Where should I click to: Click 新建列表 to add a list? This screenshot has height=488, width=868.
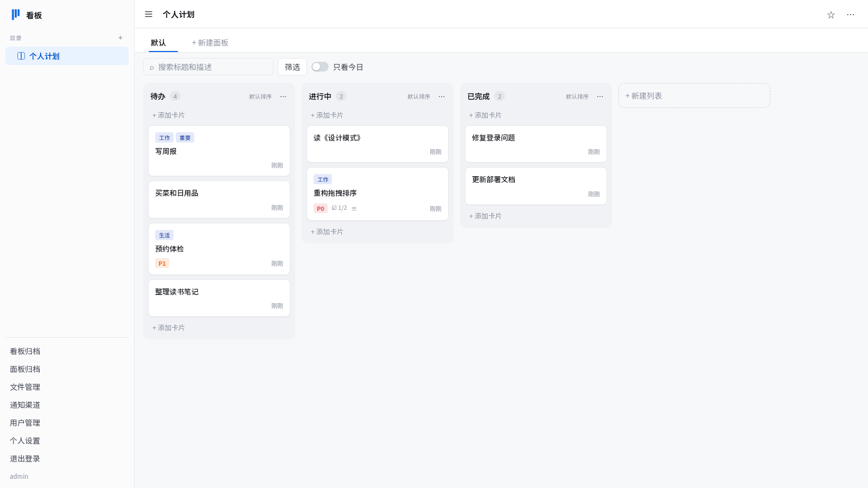(694, 95)
